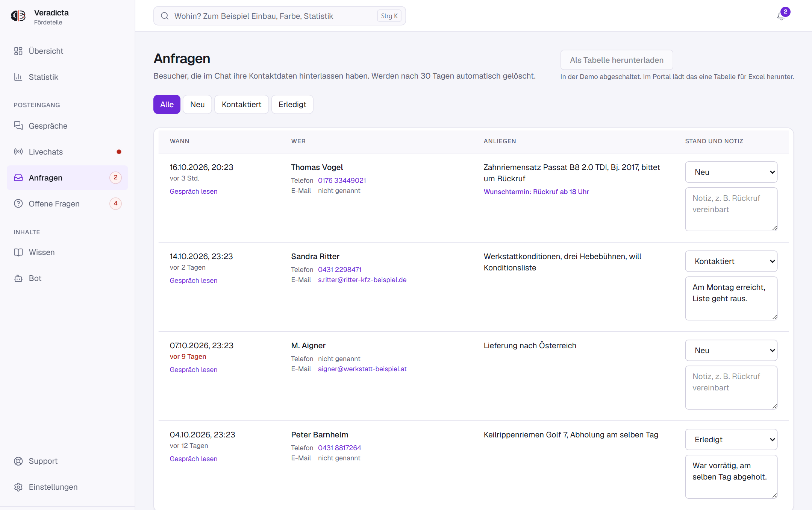Click the search magnifier icon
The width and height of the screenshot is (812, 510).
point(165,16)
